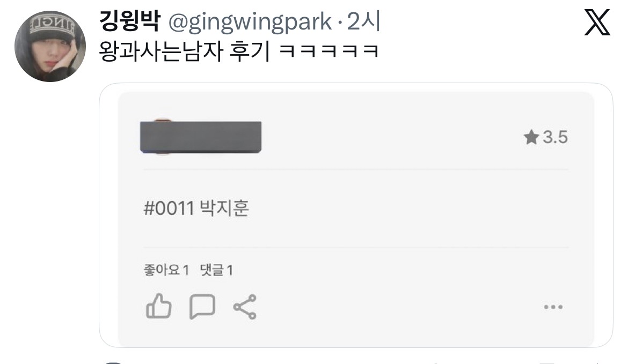Image resolution: width=628 pixels, height=364 pixels.
Task: Open the comment speech-bubble icon
Action: (202, 307)
